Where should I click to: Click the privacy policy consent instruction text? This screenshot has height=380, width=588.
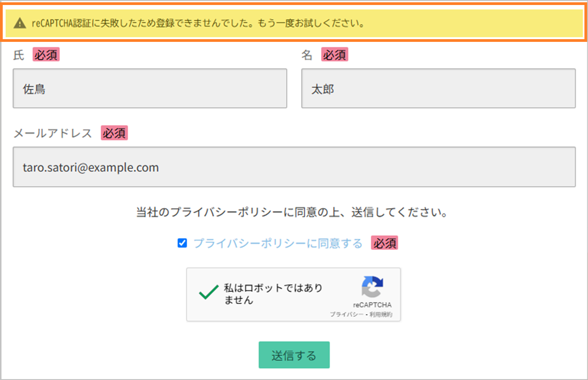(x=291, y=213)
